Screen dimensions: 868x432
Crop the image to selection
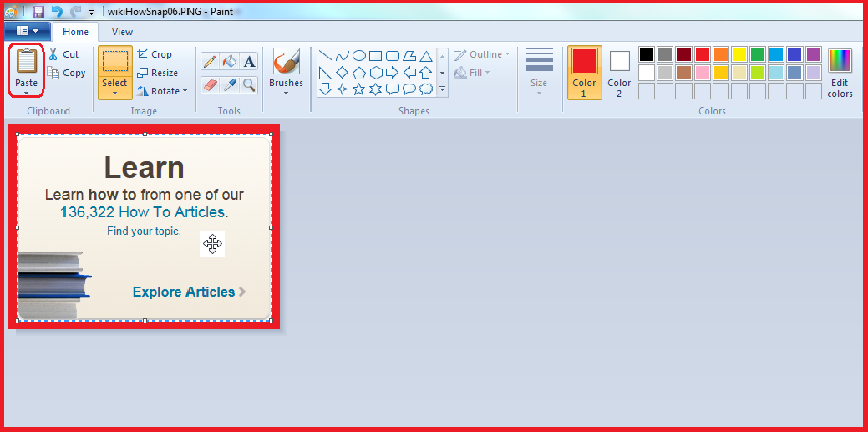coord(155,54)
